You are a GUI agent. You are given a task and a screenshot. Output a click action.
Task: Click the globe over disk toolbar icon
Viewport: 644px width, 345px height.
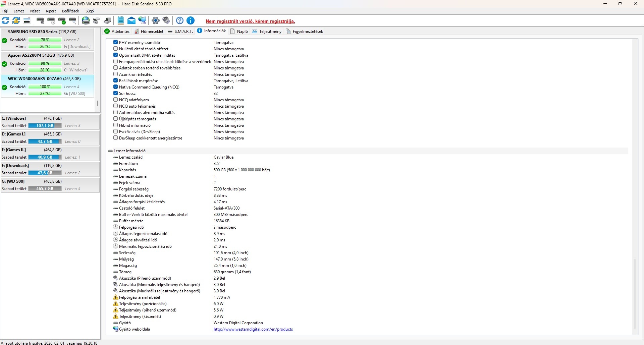click(x=86, y=21)
